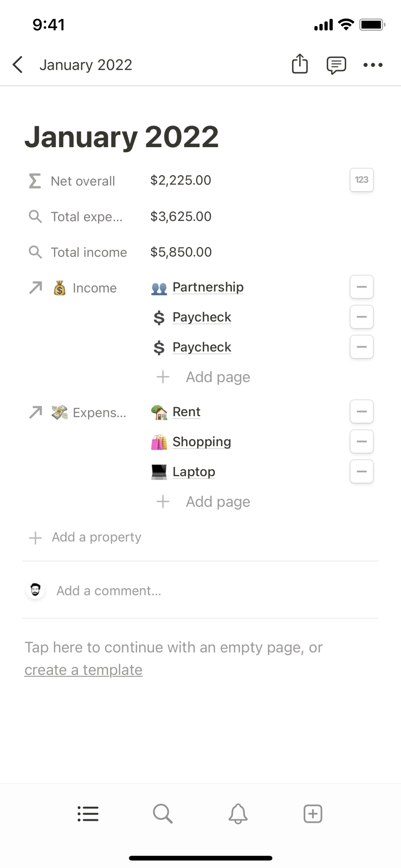Open the share sheet icon

pyautogui.click(x=300, y=64)
